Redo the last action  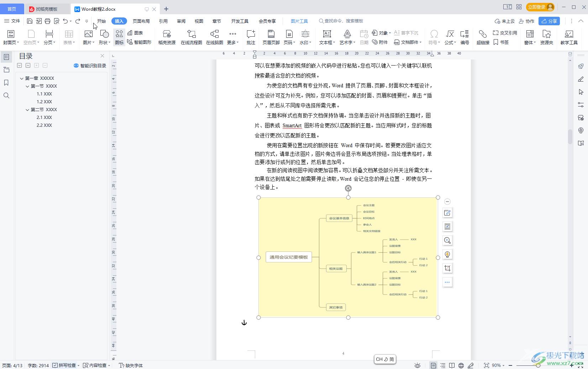[x=78, y=21]
